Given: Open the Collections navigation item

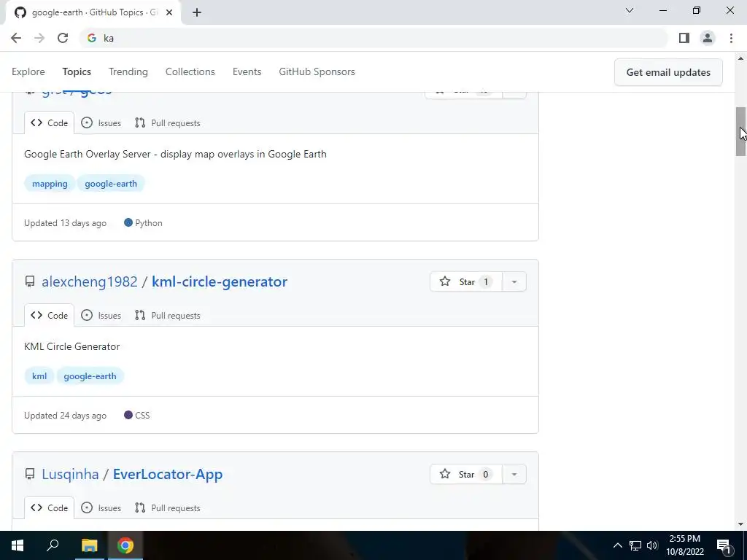Looking at the screenshot, I should click(190, 72).
